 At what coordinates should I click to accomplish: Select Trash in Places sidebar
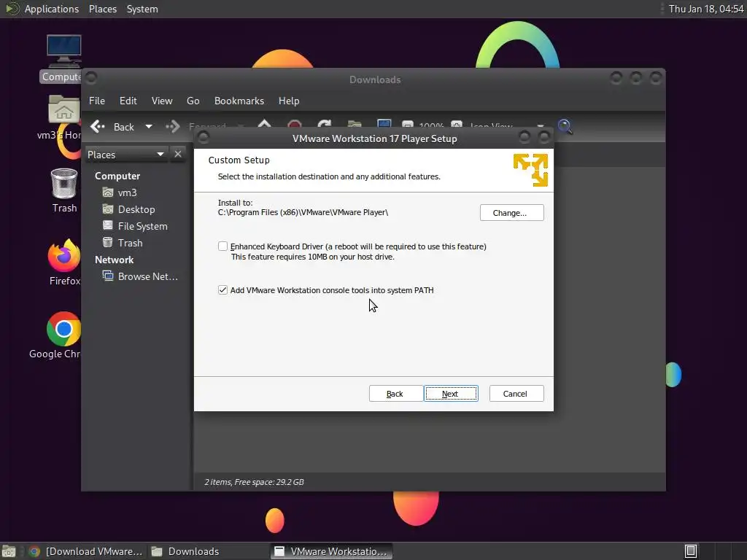(130, 243)
